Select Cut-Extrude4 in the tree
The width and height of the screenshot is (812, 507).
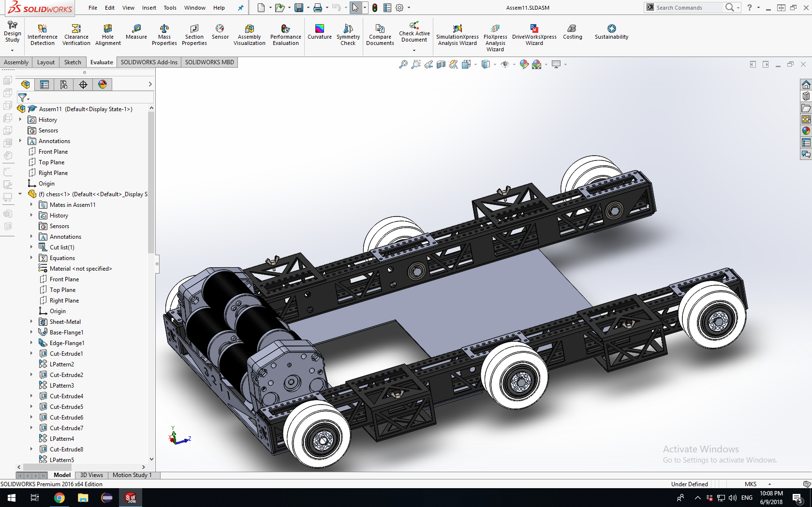66,396
